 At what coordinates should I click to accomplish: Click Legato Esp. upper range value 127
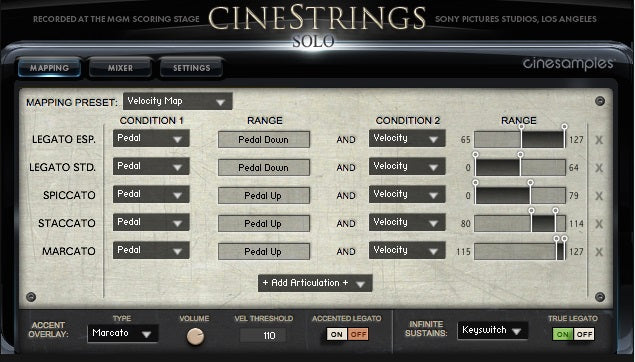tap(576, 140)
